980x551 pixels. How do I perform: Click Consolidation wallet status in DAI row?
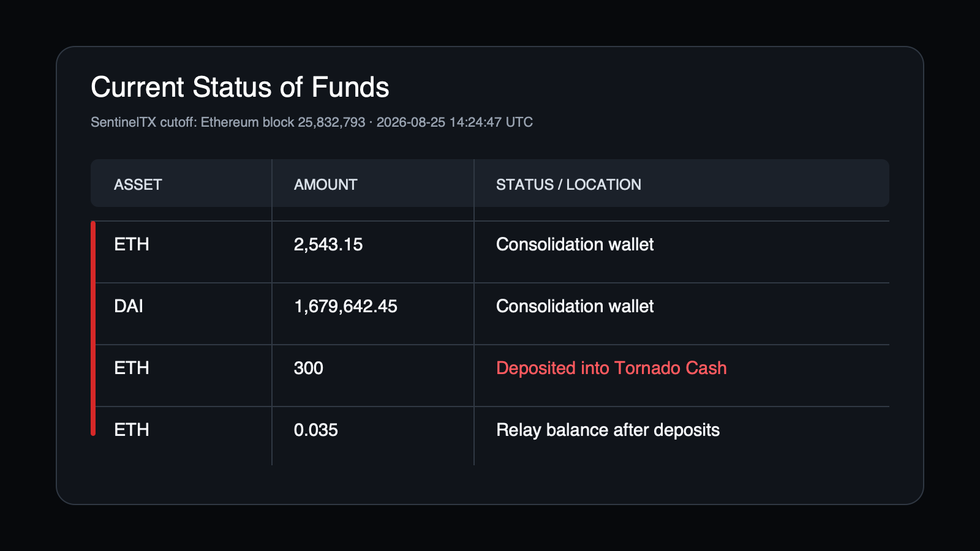pos(575,306)
